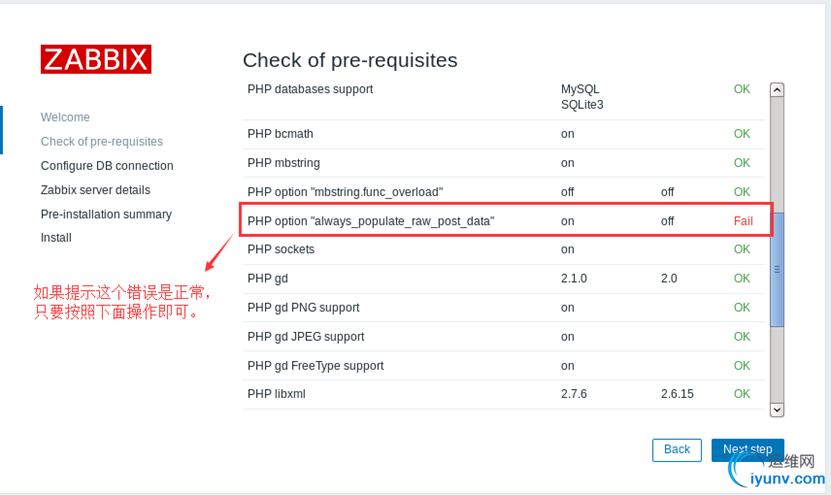Click the ZABBIX logo
This screenshot has height=495, width=831.
click(x=96, y=59)
